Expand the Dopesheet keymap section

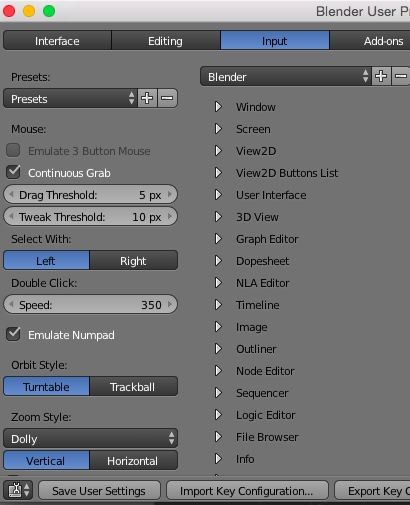pyautogui.click(x=218, y=261)
